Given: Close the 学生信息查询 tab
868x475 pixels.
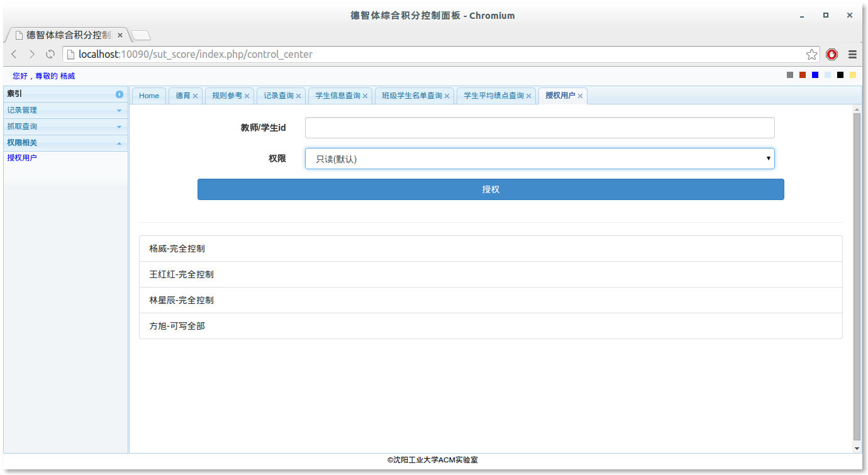Looking at the screenshot, I should pos(365,96).
